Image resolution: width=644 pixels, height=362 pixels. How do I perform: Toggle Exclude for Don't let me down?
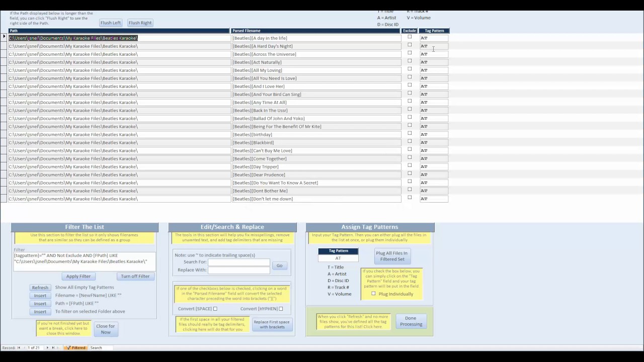(410, 198)
